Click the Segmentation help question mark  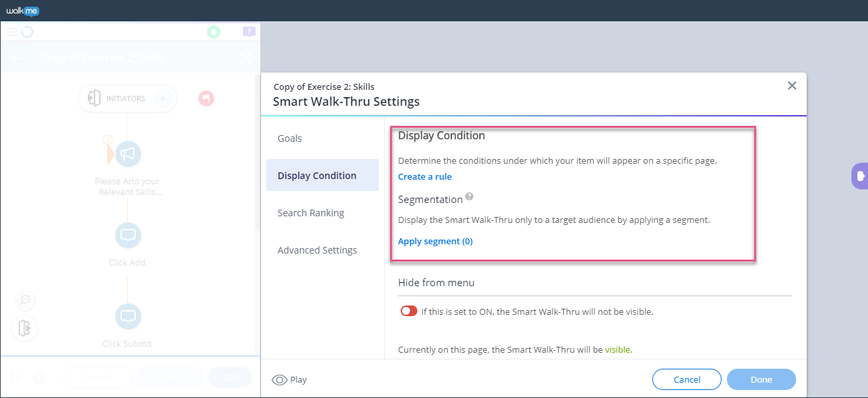(x=469, y=197)
